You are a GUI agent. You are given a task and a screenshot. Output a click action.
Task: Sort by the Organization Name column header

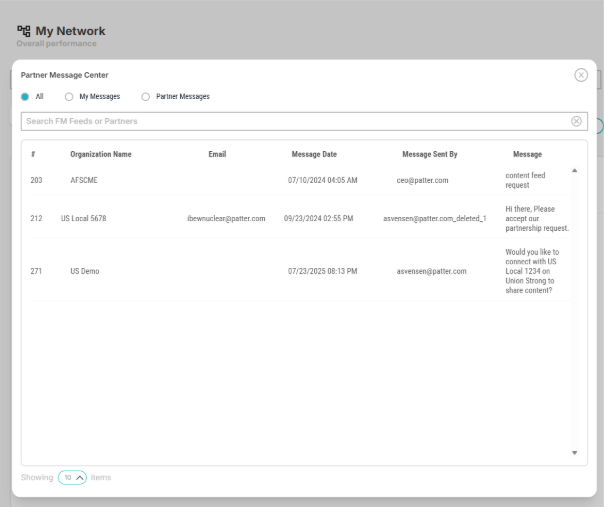(x=100, y=154)
